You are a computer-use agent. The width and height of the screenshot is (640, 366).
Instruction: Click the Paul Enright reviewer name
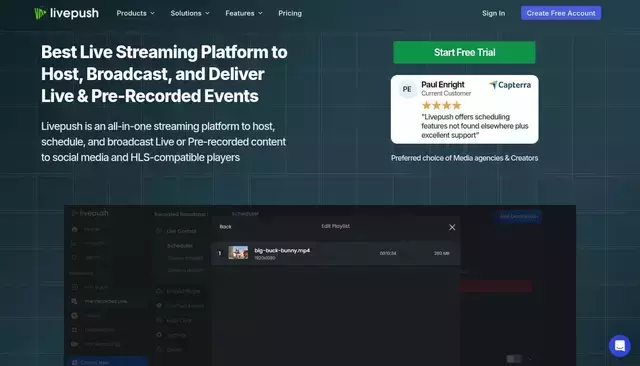pos(442,84)
